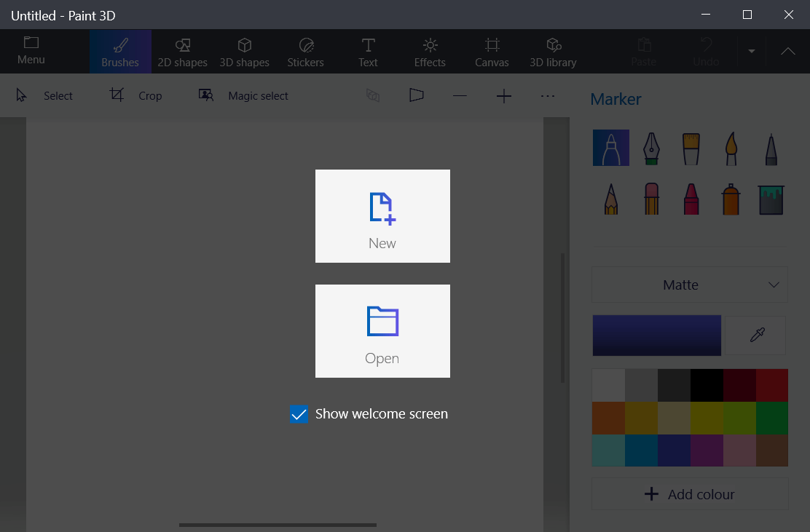Open the Canvas tab

492,52
